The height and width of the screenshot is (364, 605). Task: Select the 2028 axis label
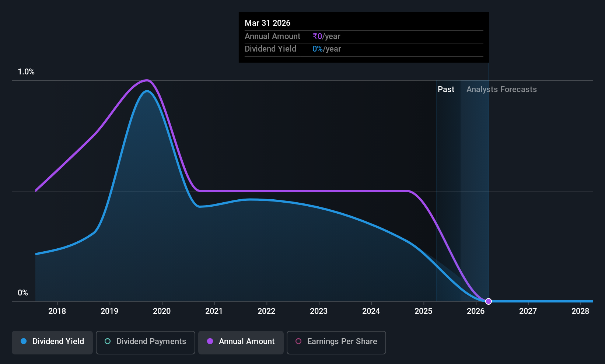click(x=580, y=311)
